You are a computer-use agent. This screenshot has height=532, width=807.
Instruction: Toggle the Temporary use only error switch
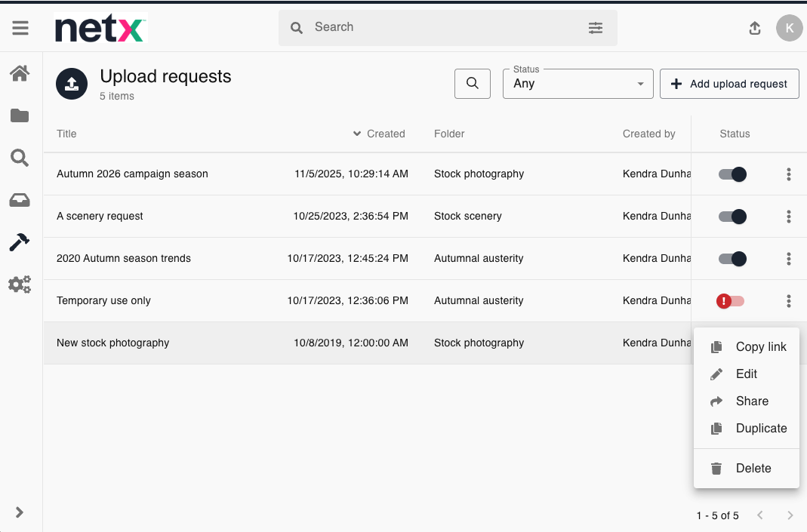coord(731,301)
